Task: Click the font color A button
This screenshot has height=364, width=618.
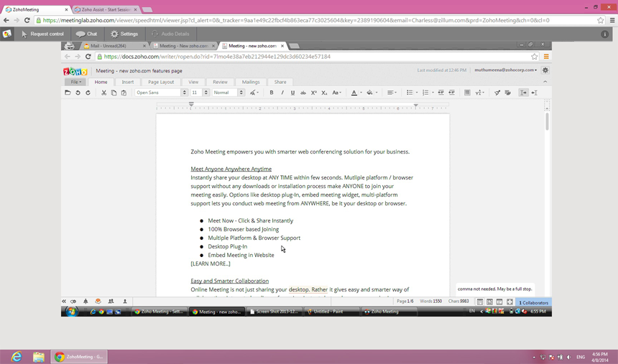Action: [354, 93]
